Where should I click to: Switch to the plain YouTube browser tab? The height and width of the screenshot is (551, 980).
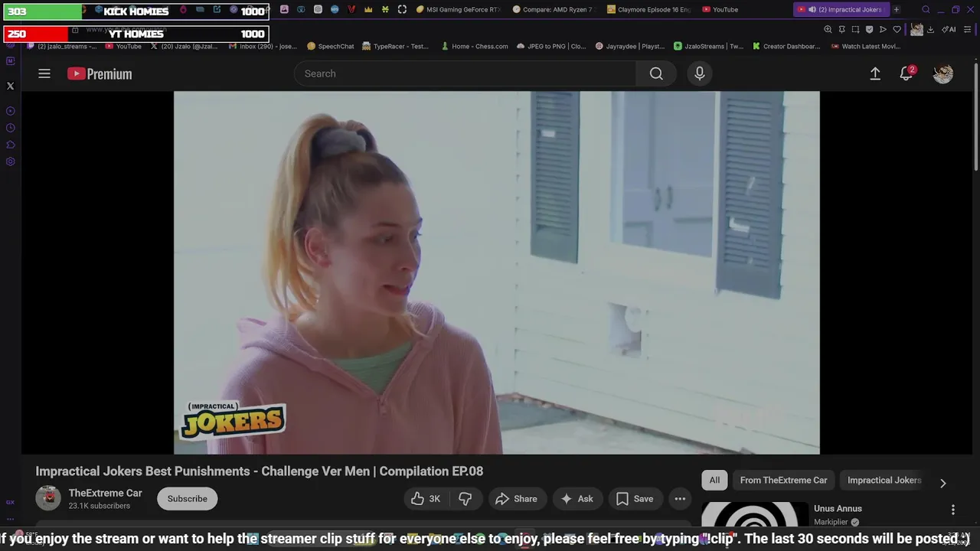(720, 9)
